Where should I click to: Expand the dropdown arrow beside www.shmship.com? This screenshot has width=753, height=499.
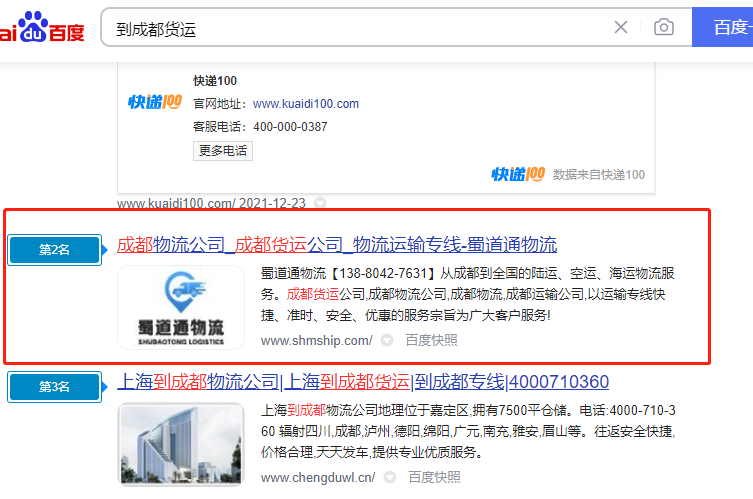pyautogui.click(x=387, y=340)
